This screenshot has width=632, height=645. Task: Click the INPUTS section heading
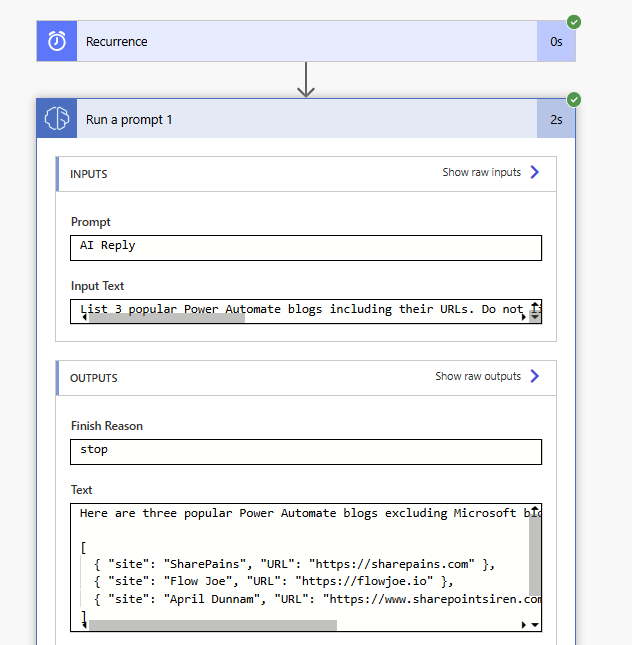point(88,174)
